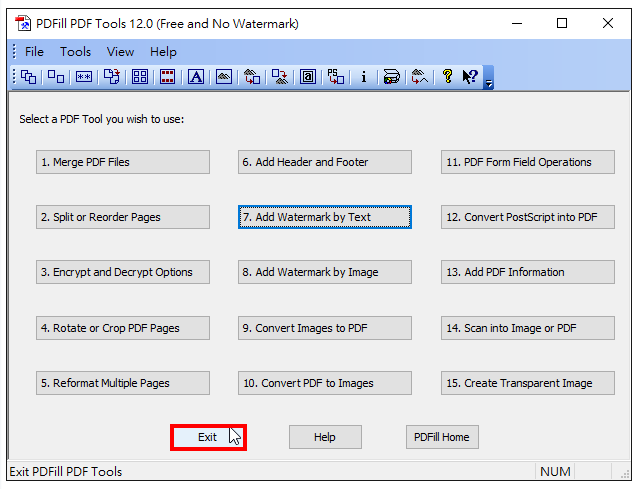This screenshot has height=489, width=641.
Task: Click the PDFill app icon in title bar
Action: pos(23,24)
